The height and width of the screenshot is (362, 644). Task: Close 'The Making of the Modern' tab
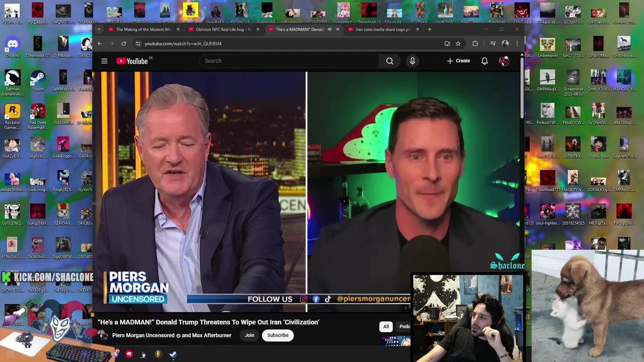[178, 29]
